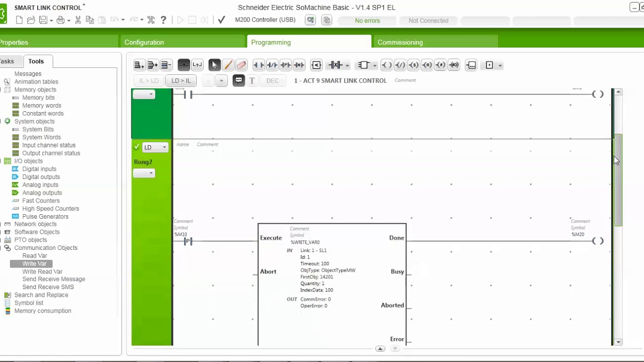Open a project with the folder icon
644x362 pixels.
(31, 20)
